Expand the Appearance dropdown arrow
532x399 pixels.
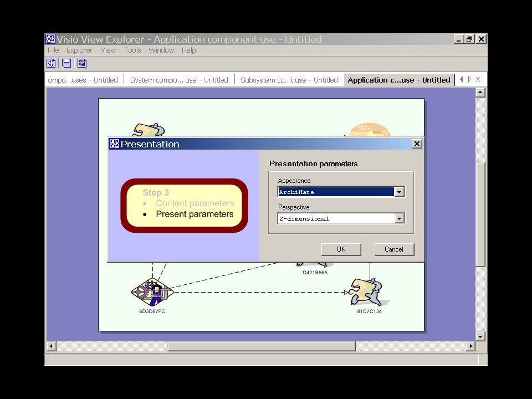click(400, 192)
